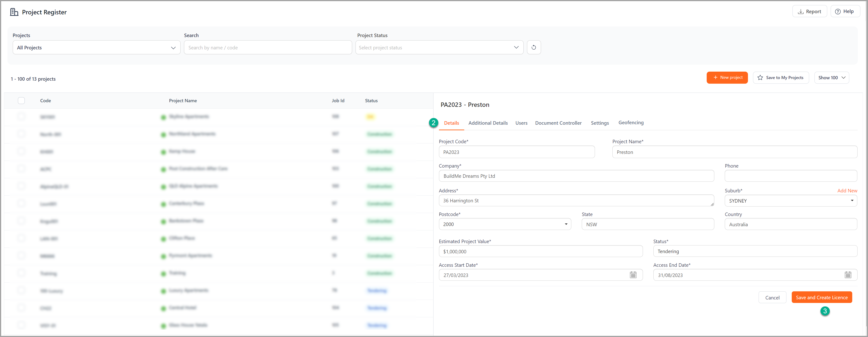Open the Company BuildMe Dreams combo box
This screenshot has width=868, height=337.
point(576,176)
